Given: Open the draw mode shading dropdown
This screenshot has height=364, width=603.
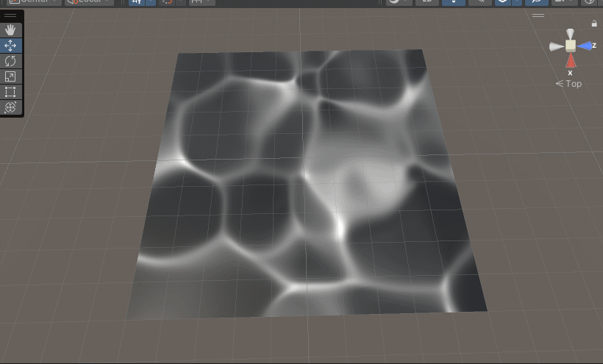Looking at the screenshot, I should pyautogui.click(x=399, y=2).
